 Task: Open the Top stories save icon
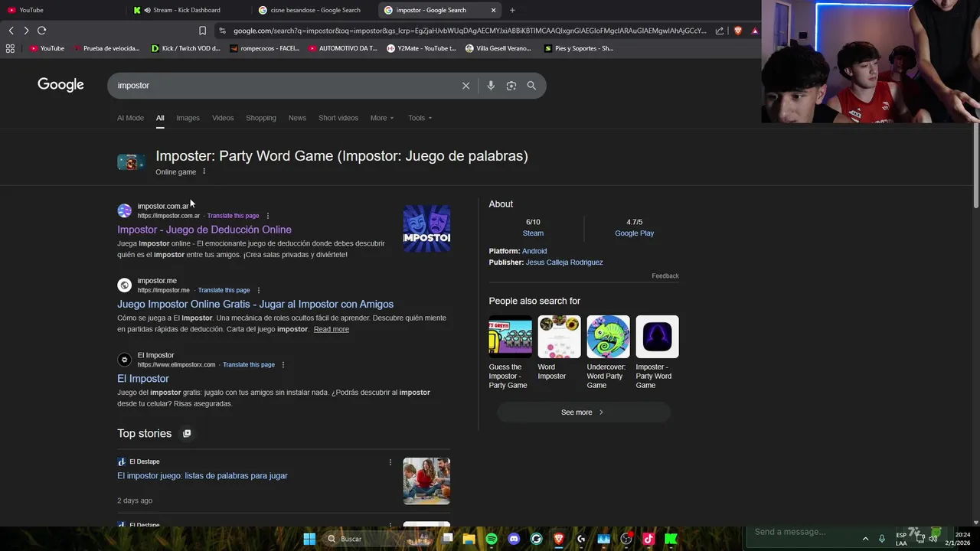[187, 433]
